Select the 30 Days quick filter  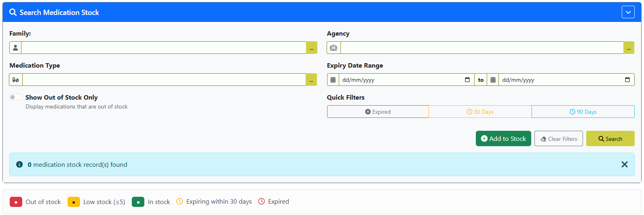point(480,112)
